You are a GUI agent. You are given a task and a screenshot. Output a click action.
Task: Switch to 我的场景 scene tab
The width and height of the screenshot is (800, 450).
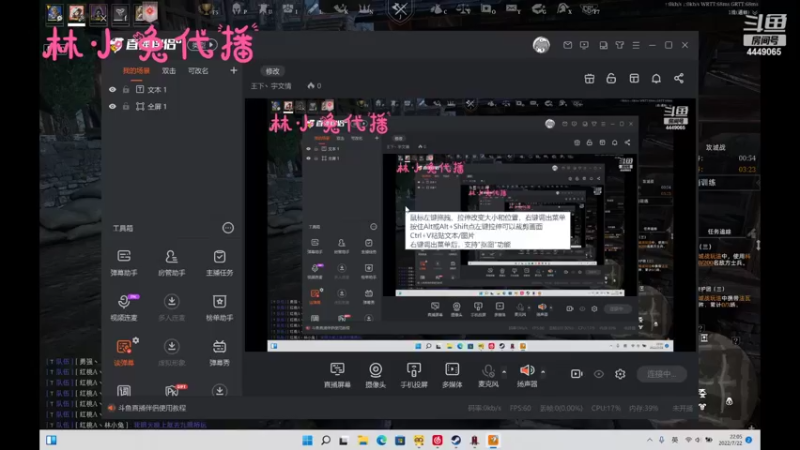(x=136, y=71)
